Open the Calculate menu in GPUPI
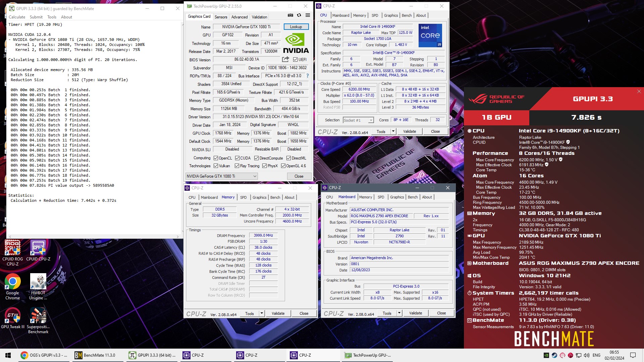This screenshot has height=362, width=644. (17, 17)
